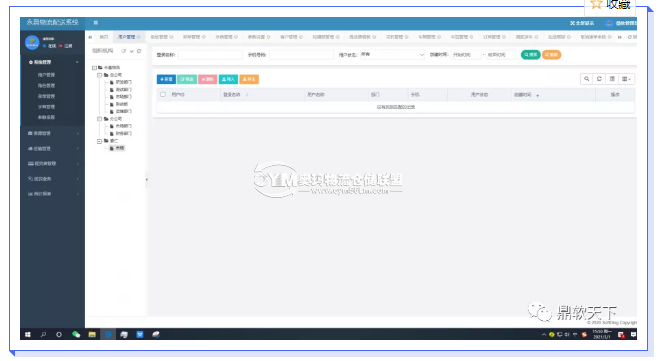The width and height of the screenshot is (659, 361).
Task: Switch to the 用户管理 tab
Action: tap(127, 37)
